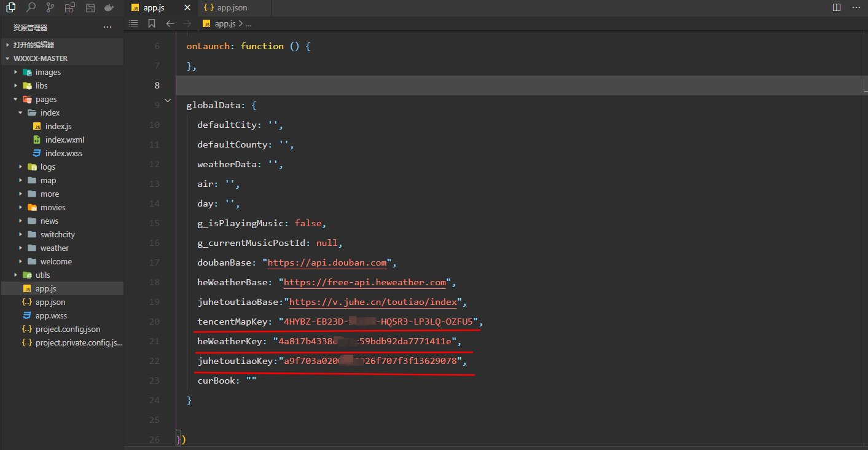Click the g_isPlayingMusic false value
This screenshot has width=868, height=450.
point(308,223)
